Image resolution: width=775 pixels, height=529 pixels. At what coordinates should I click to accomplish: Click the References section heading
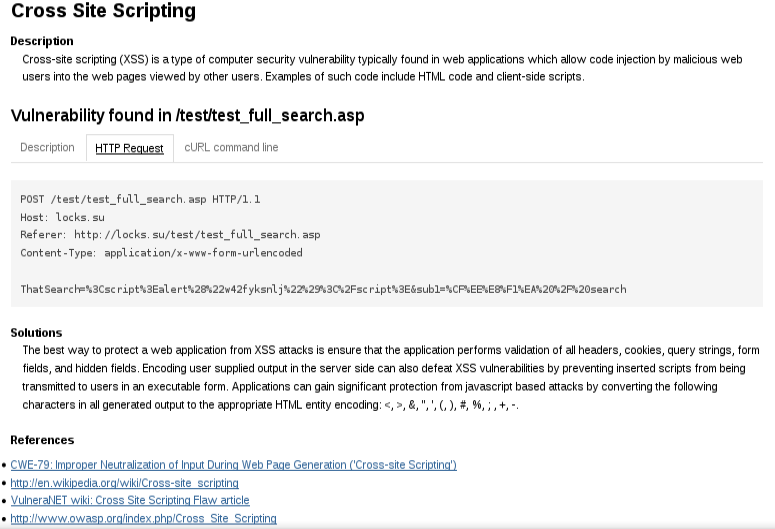click(x=43, y=440)
